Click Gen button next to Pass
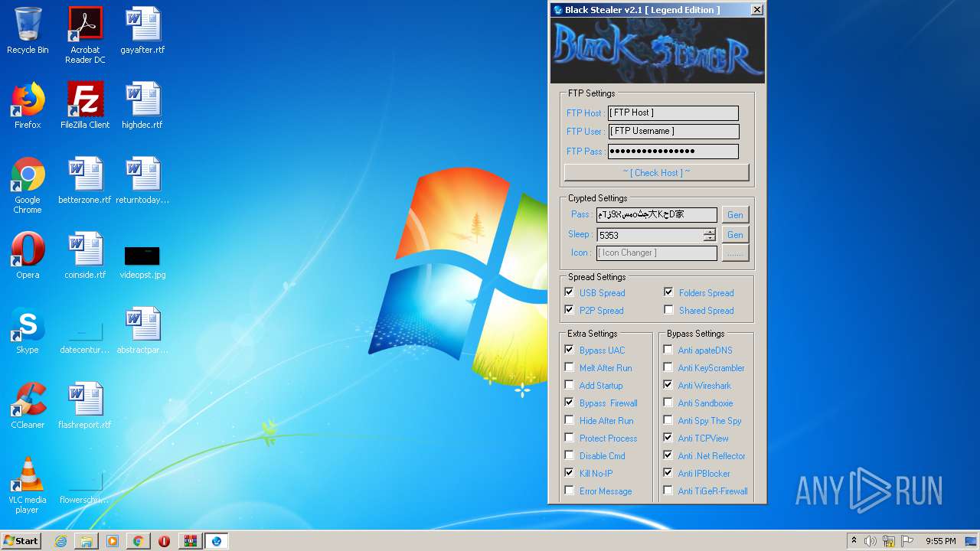 pyautogui.click(x=735, y=215)
